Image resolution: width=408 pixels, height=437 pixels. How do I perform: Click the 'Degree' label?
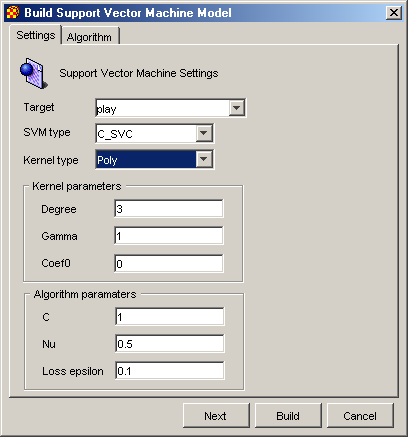tap(59, 209)
